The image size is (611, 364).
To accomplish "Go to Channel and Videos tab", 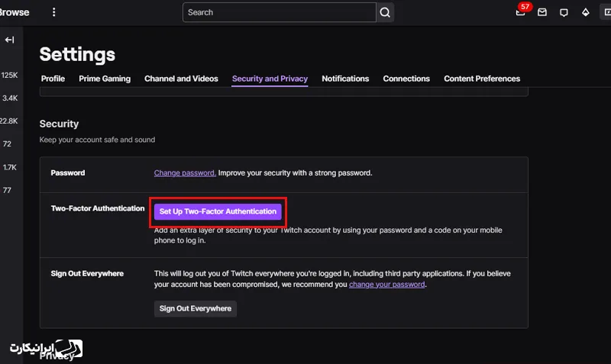I will coord(181,79).
